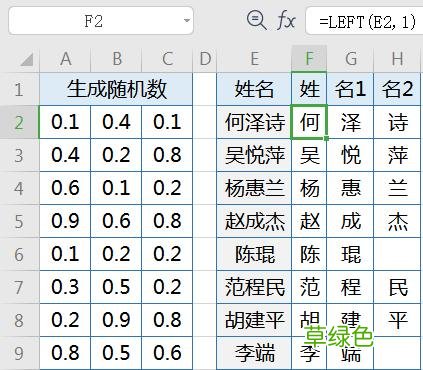This screenshot has width=423, height=370.
Task: Click cell A5 with value 0.9
Action: pyautogui.click(x=65, y=221)
